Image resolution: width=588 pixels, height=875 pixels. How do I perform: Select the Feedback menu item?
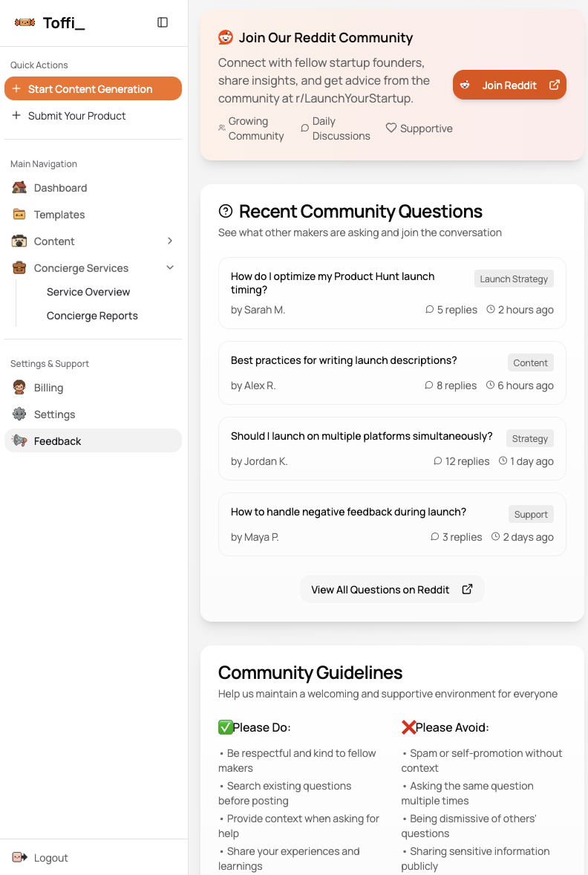click(x=93, y=441)
